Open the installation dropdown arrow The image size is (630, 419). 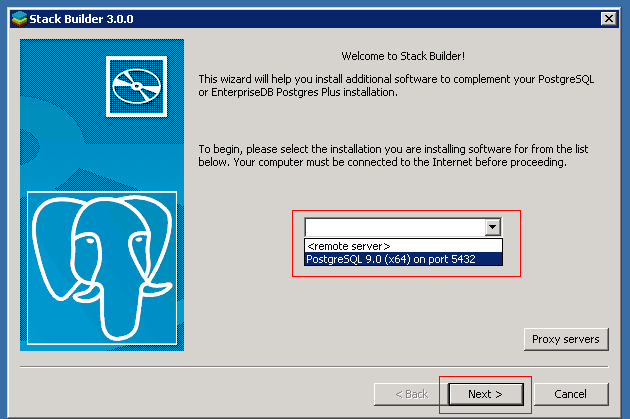[x=493, y=227]
